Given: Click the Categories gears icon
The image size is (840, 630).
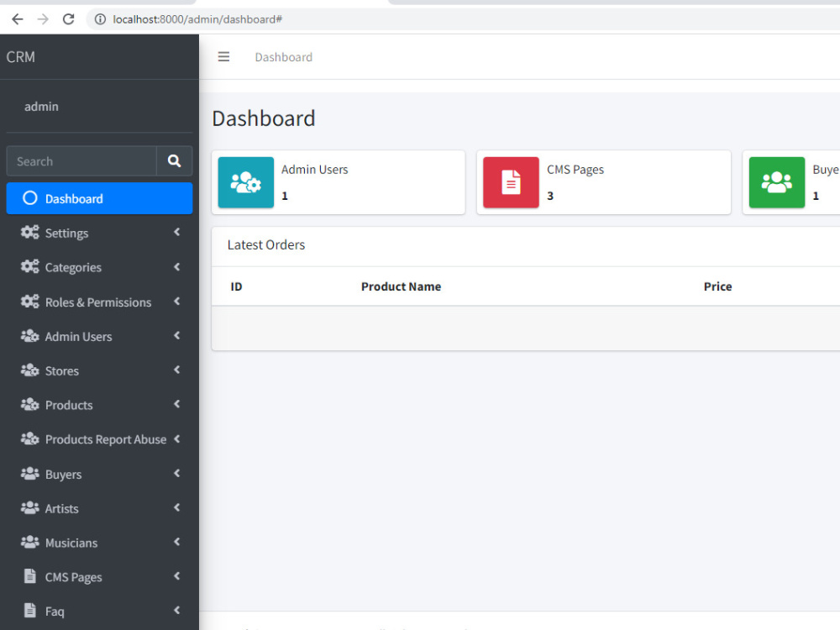Looking at the screenshot, I should pyautogui.click(x=30, y=267).
